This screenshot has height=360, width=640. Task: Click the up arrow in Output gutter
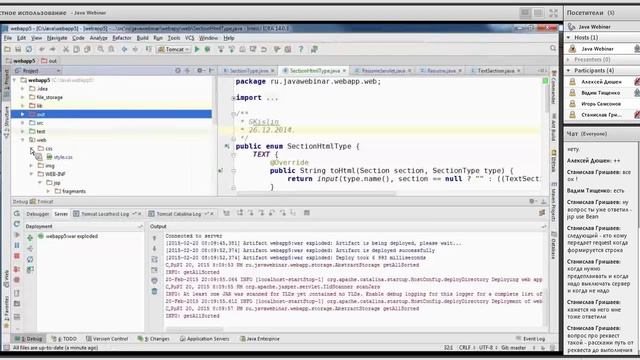pos(154,238)
